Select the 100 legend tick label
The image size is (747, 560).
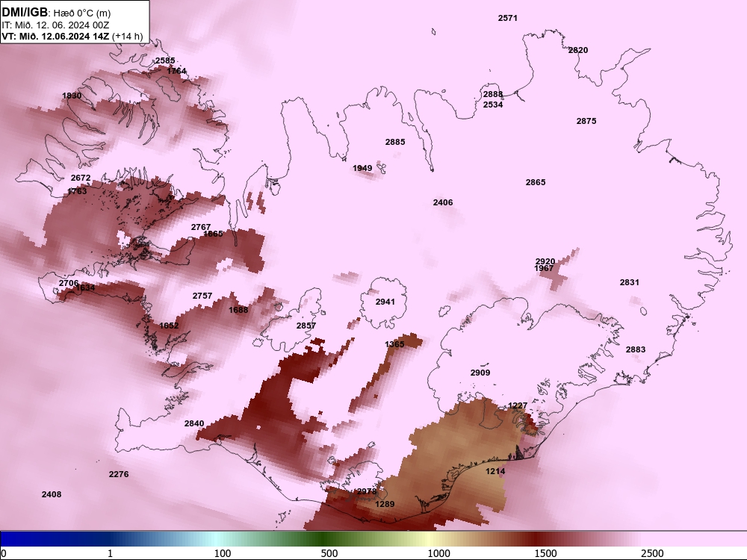click(223, 553)
